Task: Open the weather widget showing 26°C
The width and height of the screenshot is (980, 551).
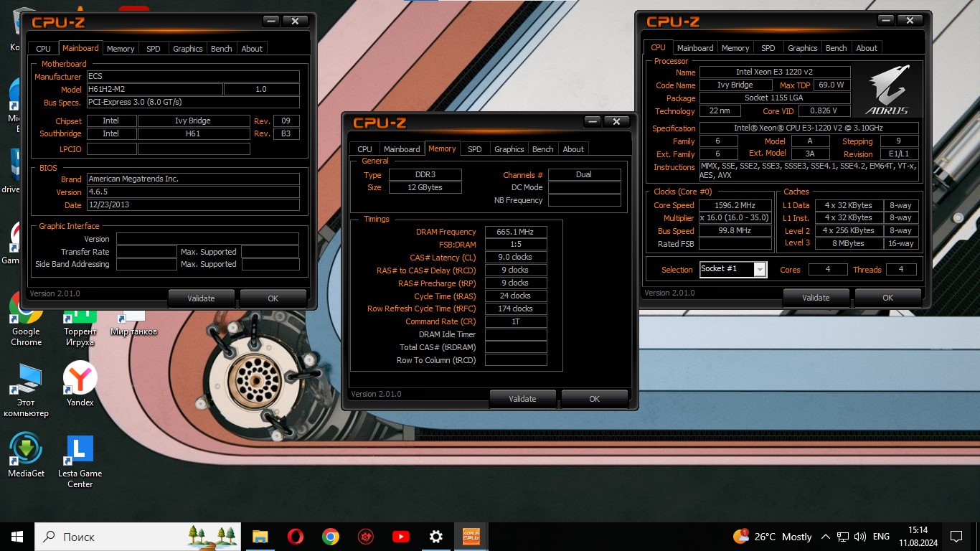Action: tap(773, 537)
